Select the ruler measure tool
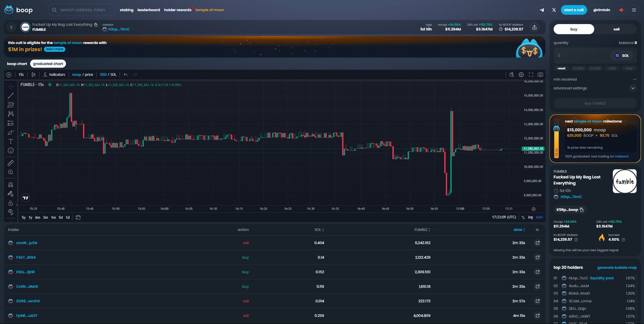Viewport: 644px width, 324px height. click(11, 163)
